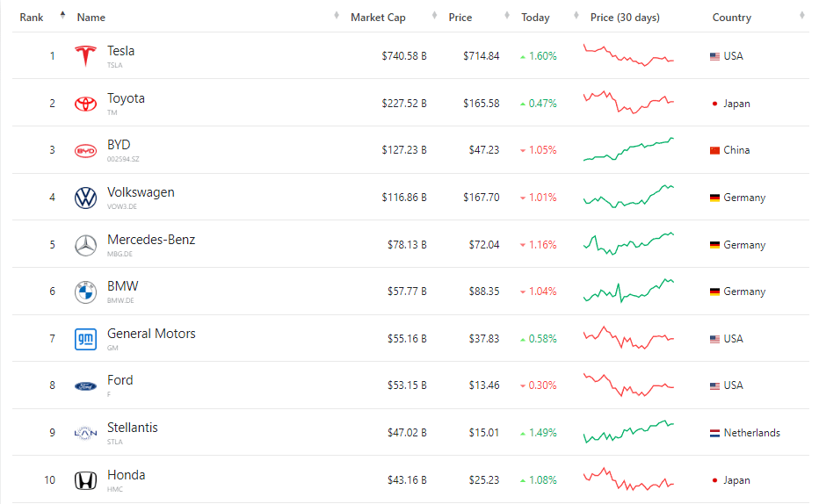Click the BMW roundel logo

(x=85, y=292)
